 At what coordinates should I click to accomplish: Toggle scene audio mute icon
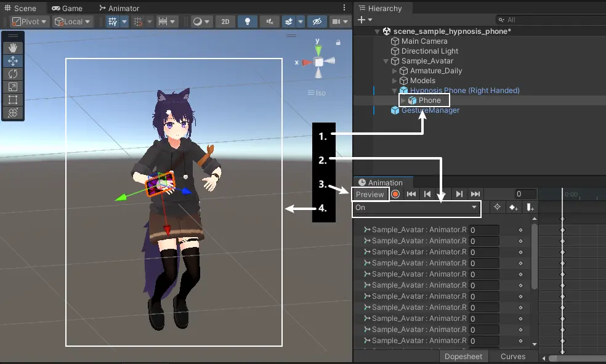pyautogui.click(x=269, y=21)
